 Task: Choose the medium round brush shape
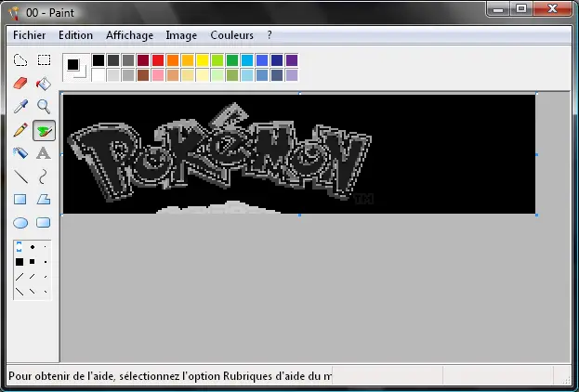(x=33, y=247)
